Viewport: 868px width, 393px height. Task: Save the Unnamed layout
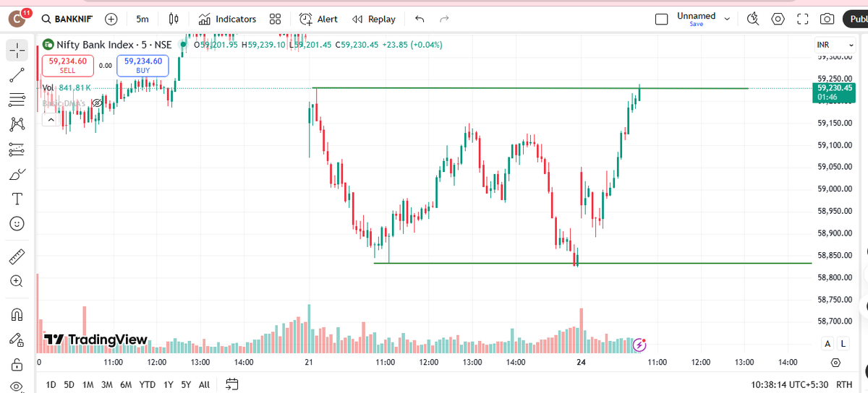click(696, 24)
